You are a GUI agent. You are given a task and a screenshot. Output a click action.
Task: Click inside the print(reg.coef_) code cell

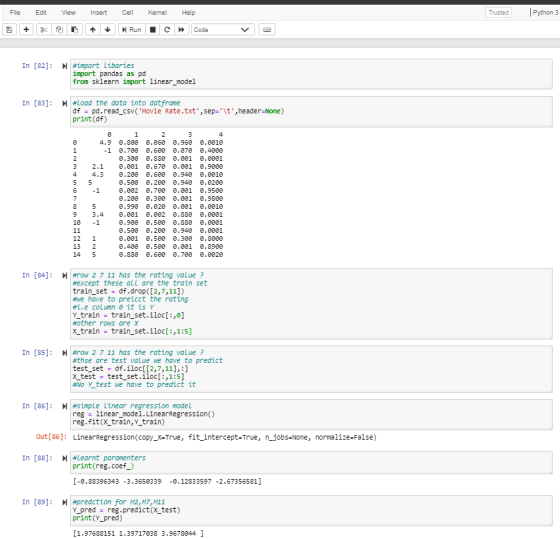tap(311, 463)
